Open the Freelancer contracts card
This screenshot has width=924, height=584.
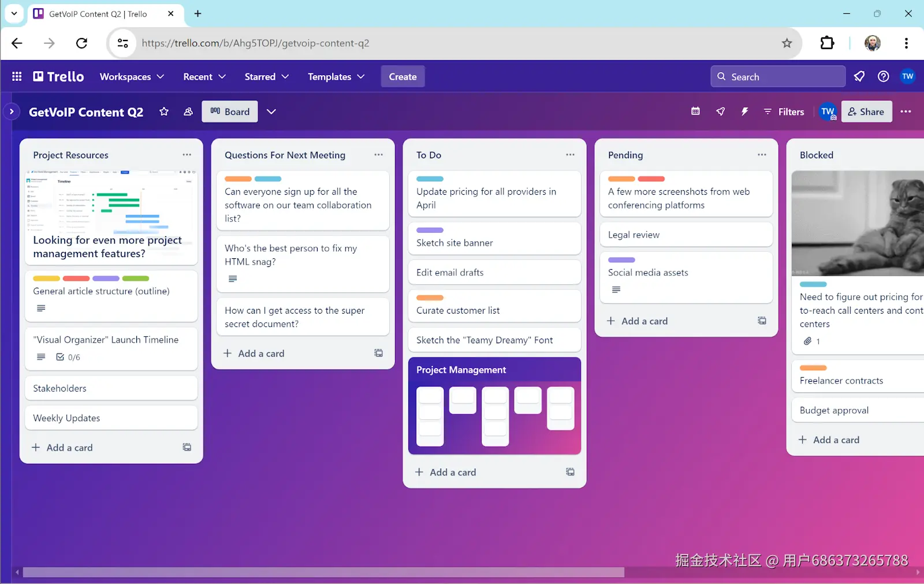click(858, 376)
